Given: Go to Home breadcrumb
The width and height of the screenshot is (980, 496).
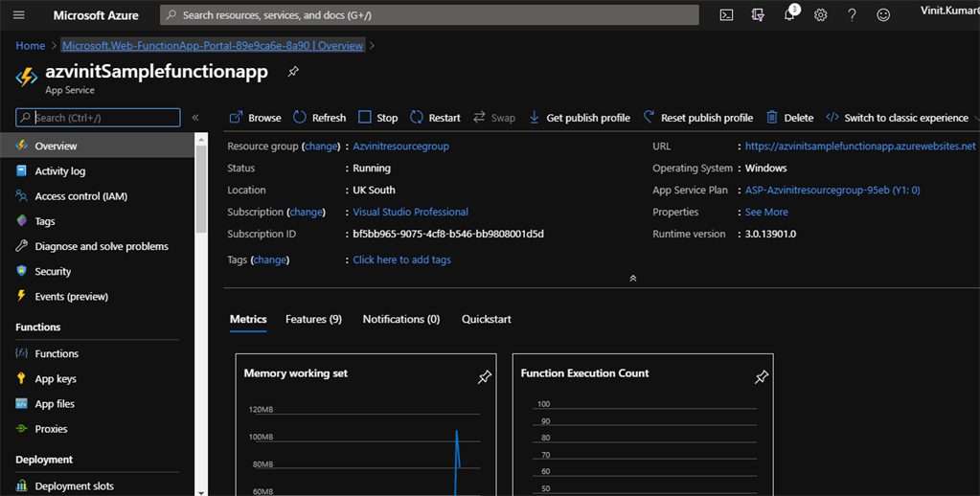Looking at the screenshot, I should tap(30, 46).
